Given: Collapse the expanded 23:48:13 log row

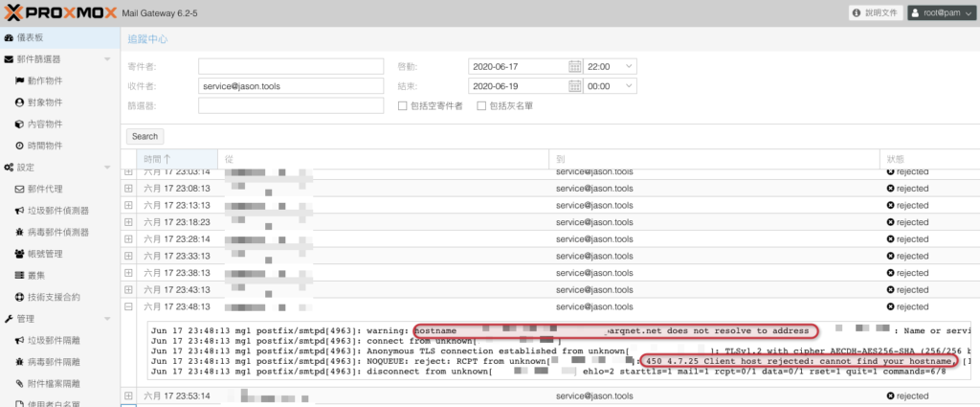Looking at the screenshot, I should (129, 306).
